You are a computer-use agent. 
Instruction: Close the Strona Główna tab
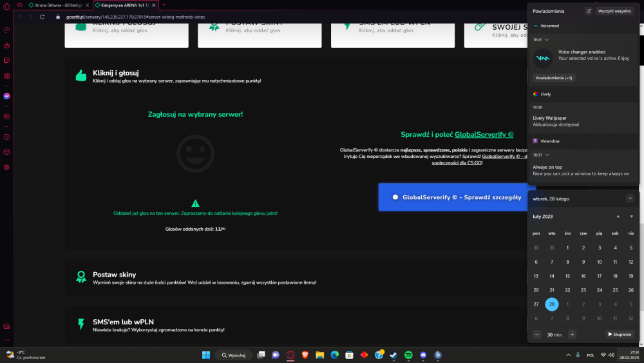tap(87, 5)
